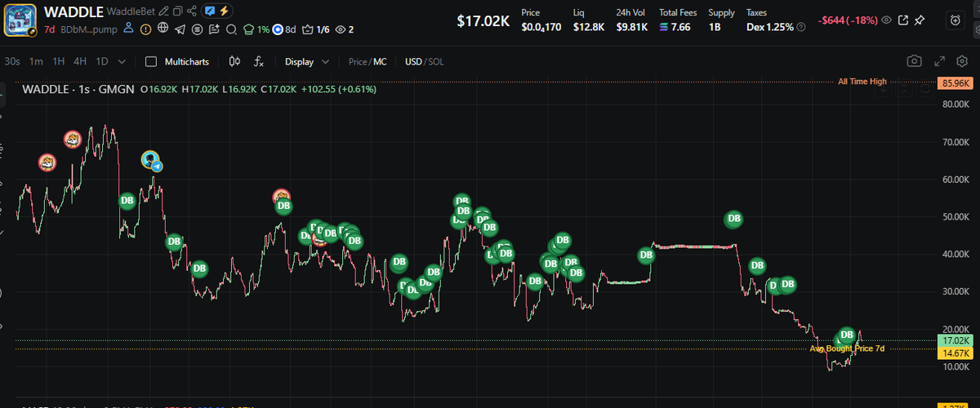Viewport: 980px width, 408px height.
Task: Pin the token with the pin icon
Action: pos(920,20)
